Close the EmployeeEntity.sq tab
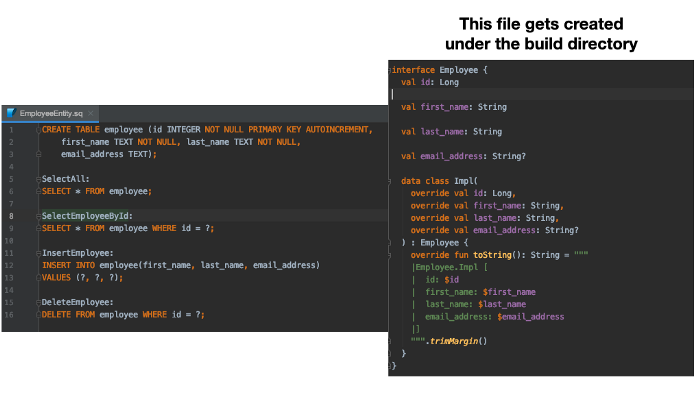Viewport: 700px width, 405px height. click(91, 113)
